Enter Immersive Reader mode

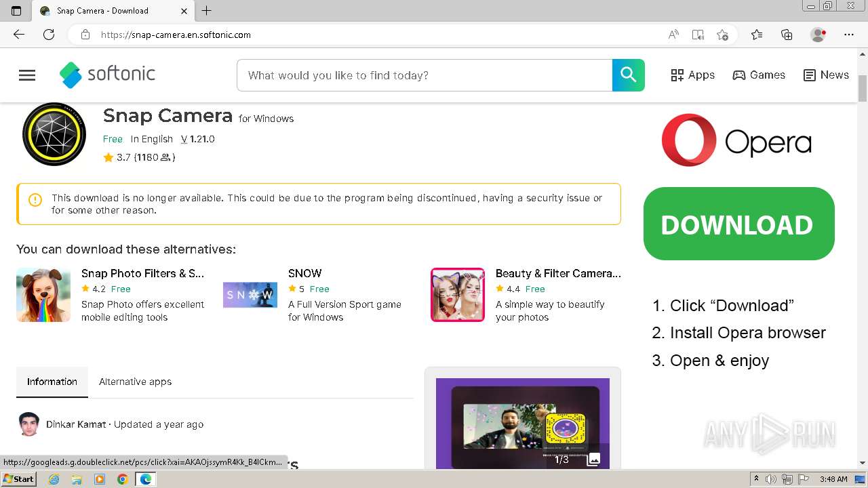tap(698, 35)
